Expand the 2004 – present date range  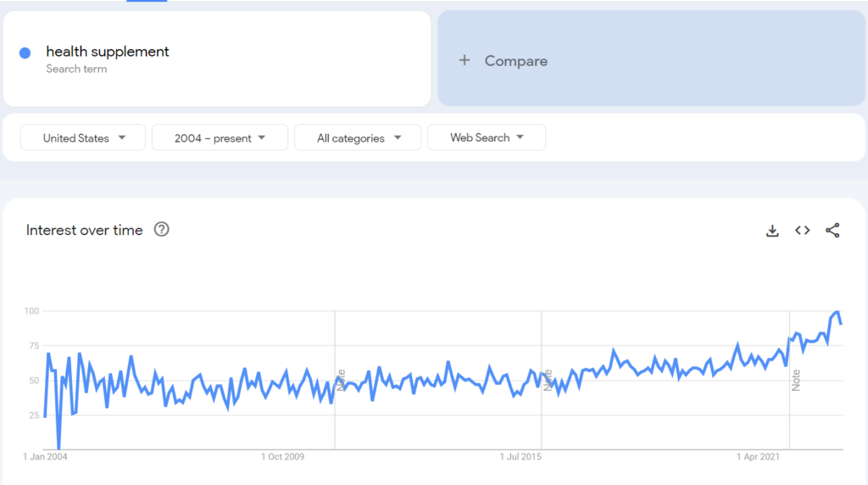[220, 138]
